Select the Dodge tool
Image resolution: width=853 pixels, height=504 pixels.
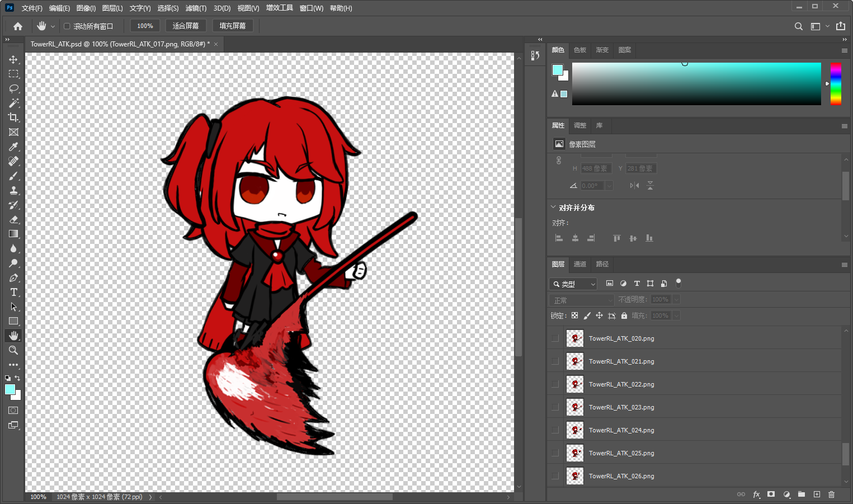pyautogui.click(x=13, y=263)
